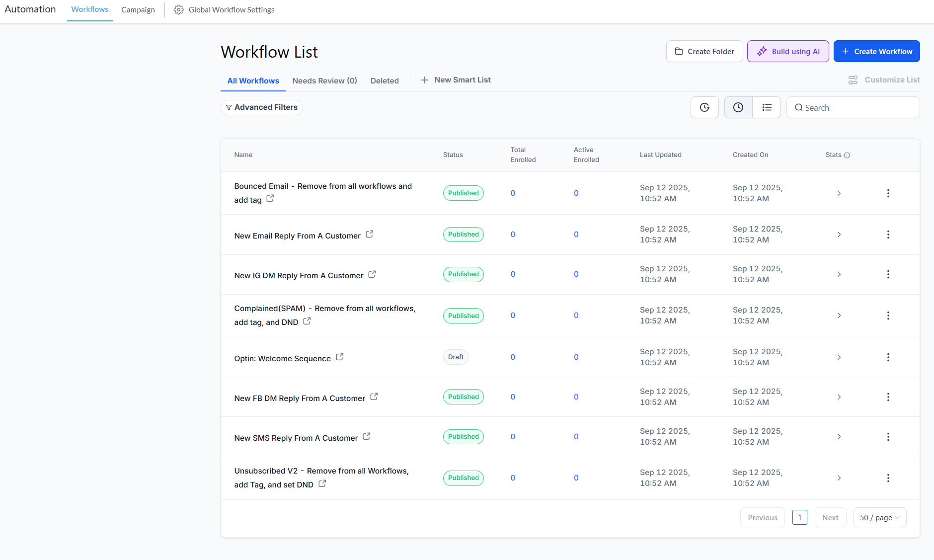Expand stats chevron for Complained(SPAM) row

[839, 316]
